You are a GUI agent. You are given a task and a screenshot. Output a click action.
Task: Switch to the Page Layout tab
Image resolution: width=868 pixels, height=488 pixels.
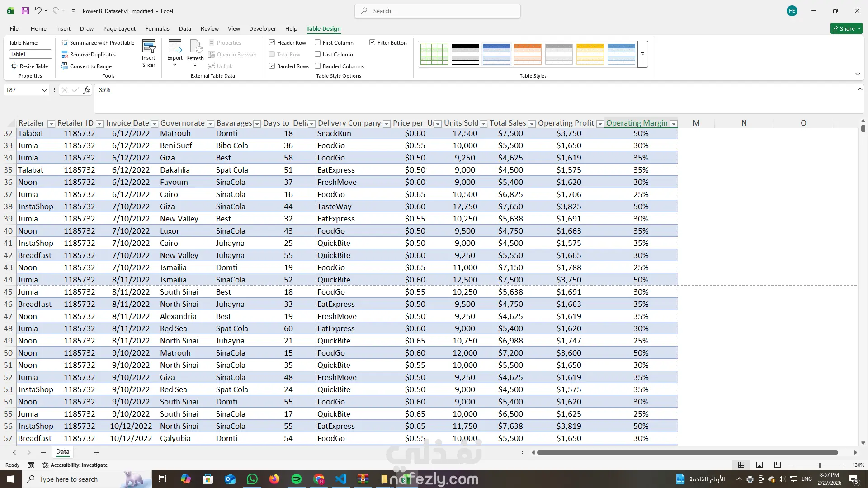119,28
